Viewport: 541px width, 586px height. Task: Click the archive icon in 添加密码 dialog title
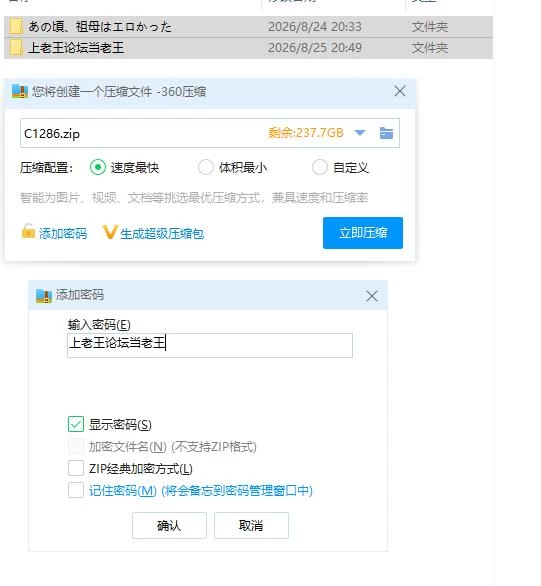pyautogui.click(x=44, y=296)
